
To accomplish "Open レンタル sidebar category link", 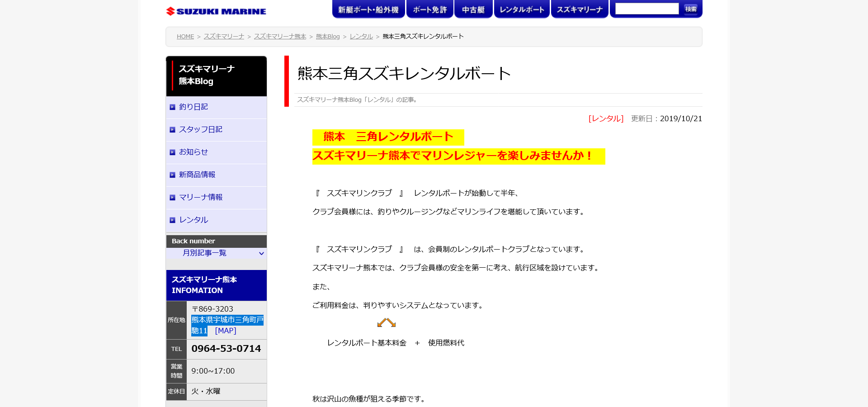I will (193, 220).
